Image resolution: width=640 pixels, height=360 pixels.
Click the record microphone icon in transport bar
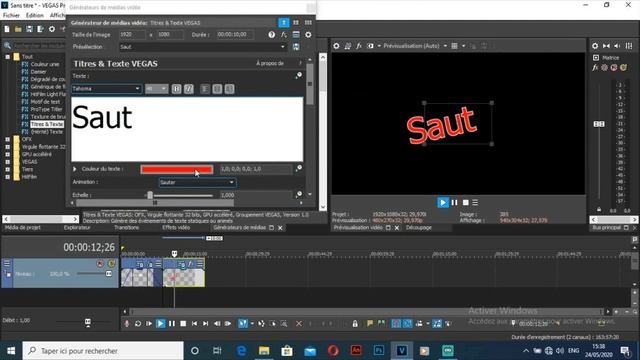click(127, 324)
